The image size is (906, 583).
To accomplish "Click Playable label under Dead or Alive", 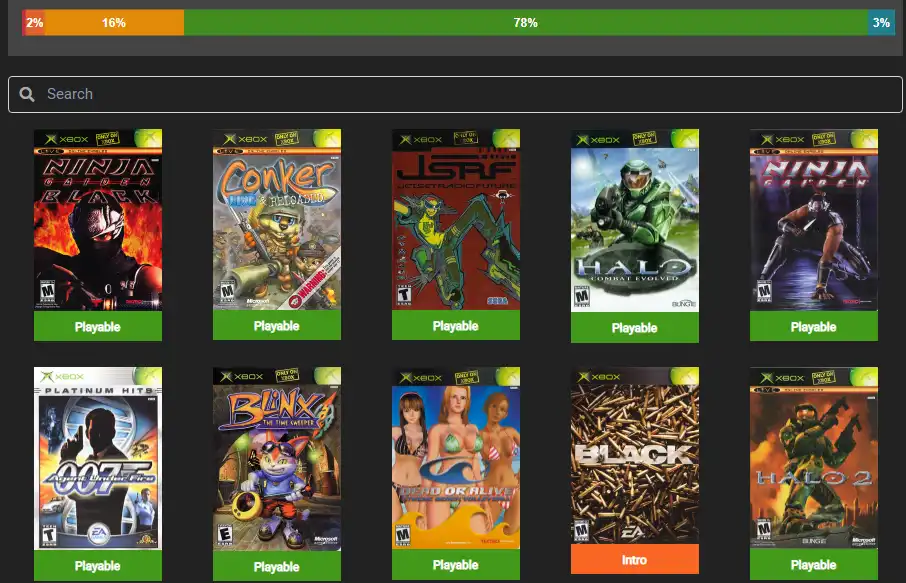I will (456, 565).
